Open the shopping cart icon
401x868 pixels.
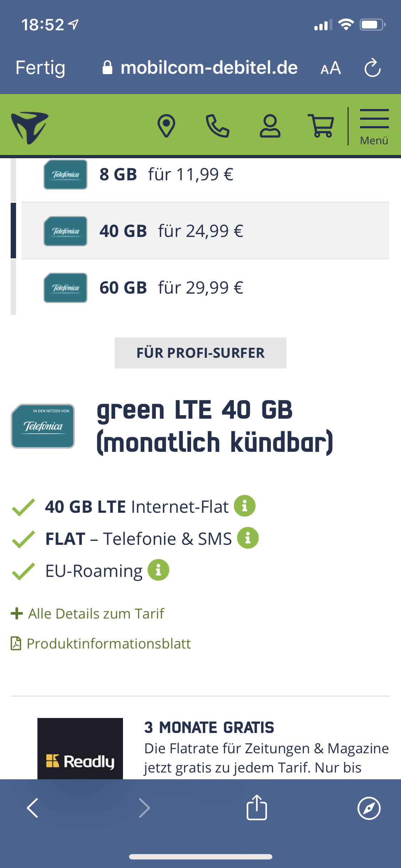coord(321,126)
